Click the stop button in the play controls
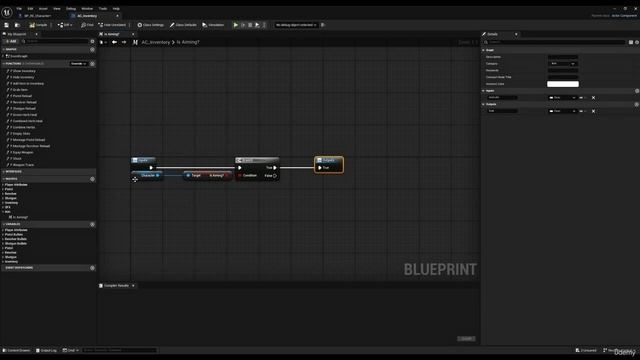640x360 pixels. (x=250, y=25)
